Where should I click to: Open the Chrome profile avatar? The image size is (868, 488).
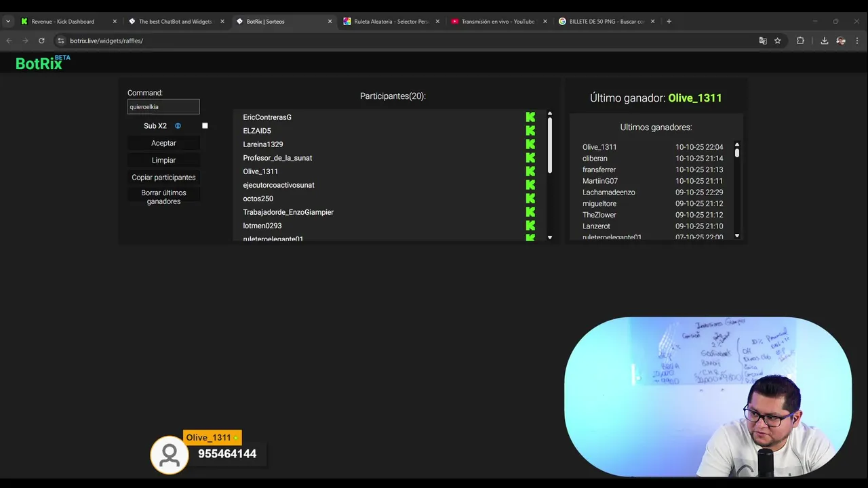pos(841,41)
